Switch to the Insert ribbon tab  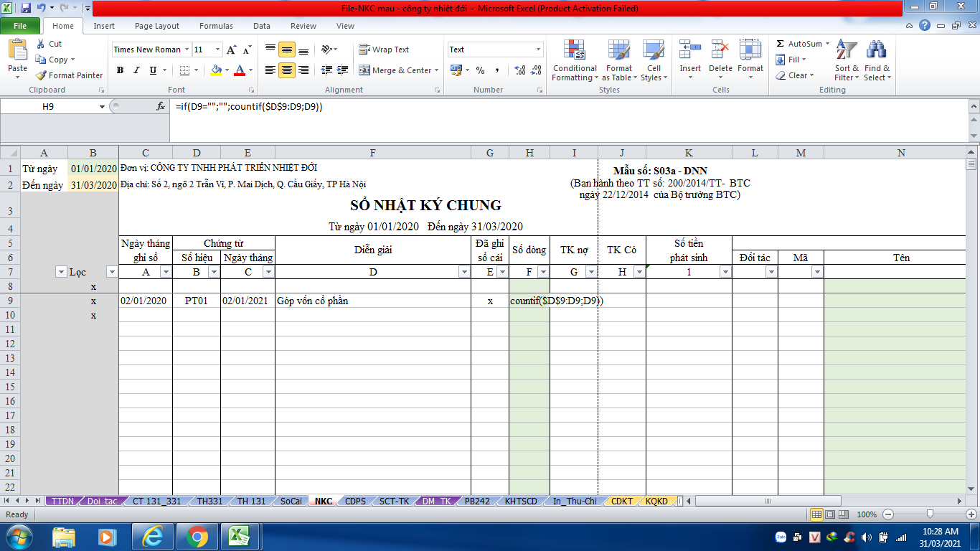tap(104, 26)
